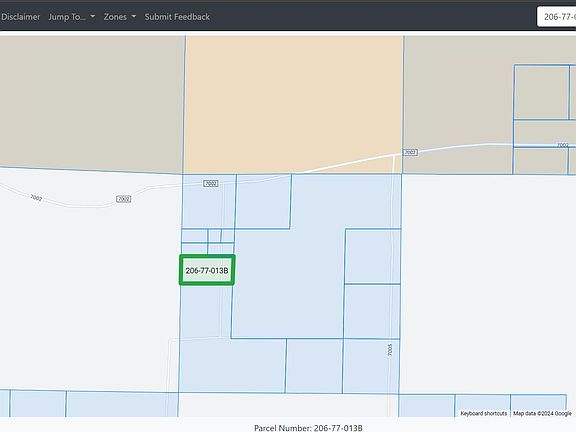Open the Zones dropdown menu
Viewport: 576px width, 432px height.
(120, 17)
